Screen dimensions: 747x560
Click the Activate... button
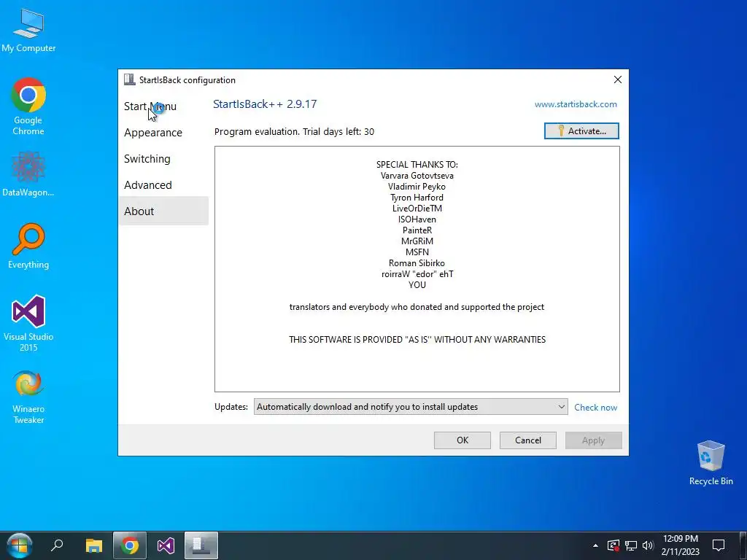(x=581, y=131)
